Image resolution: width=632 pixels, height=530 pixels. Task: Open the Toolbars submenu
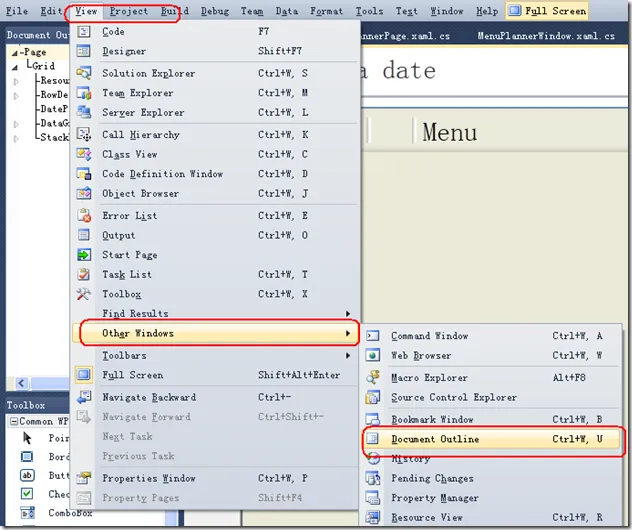(x=214, y=355)
